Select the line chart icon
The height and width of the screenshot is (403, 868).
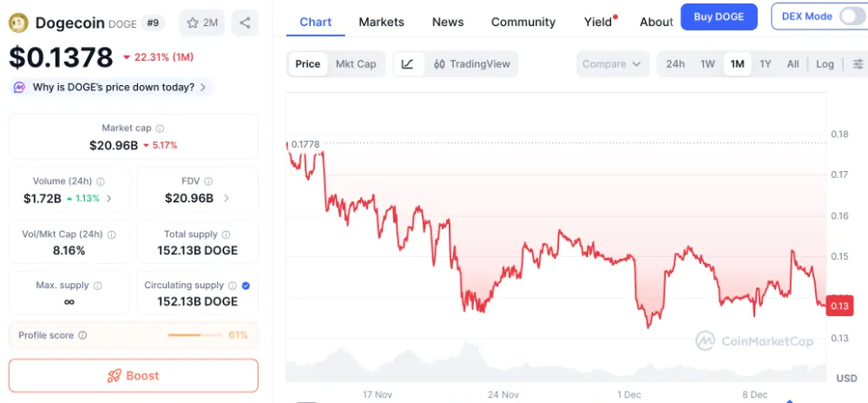pyautogui.click(x=408, y=64)
